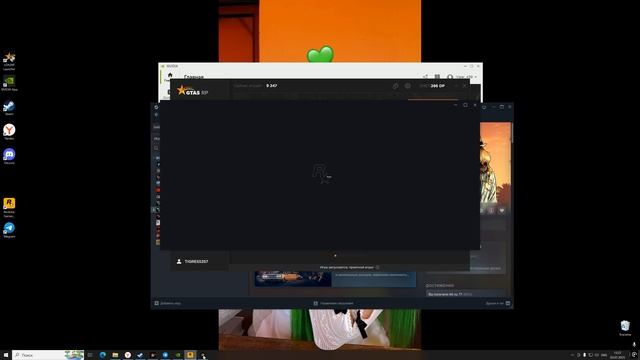This screenshot has height=360, width=640.
Task: Click the add game button in Steam
Action: tap(168, 303)
